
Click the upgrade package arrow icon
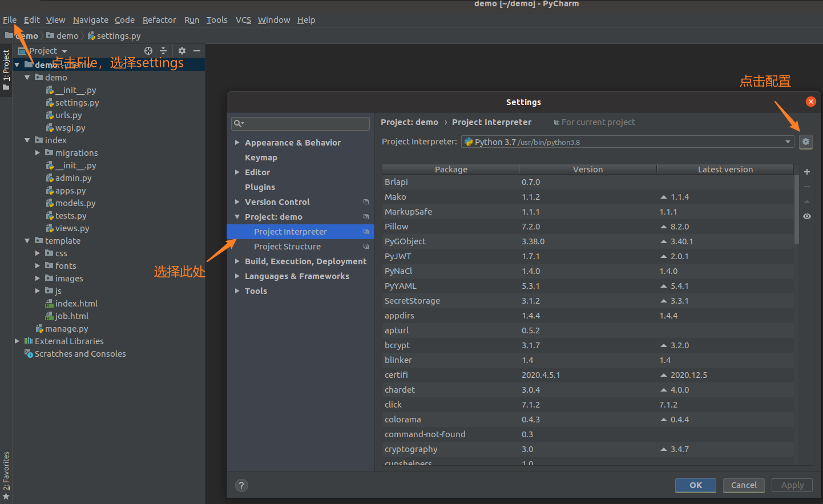[x=807, y=201]
